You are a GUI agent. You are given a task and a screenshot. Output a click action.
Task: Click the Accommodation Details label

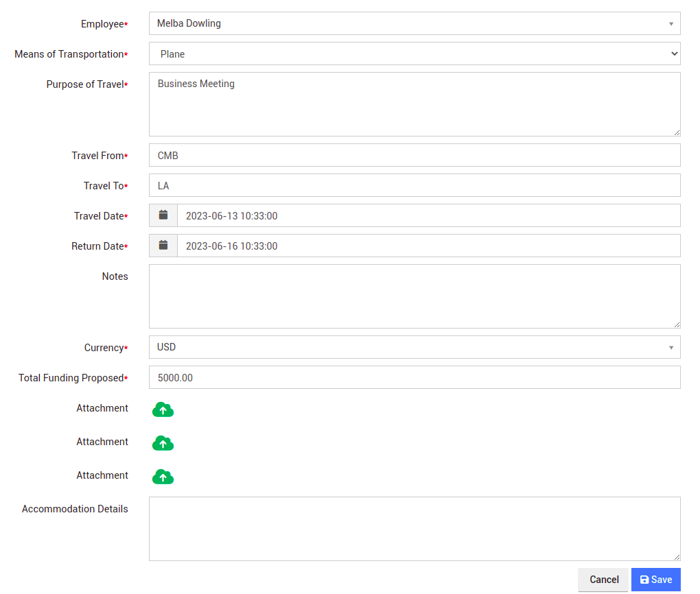point(75,509)
